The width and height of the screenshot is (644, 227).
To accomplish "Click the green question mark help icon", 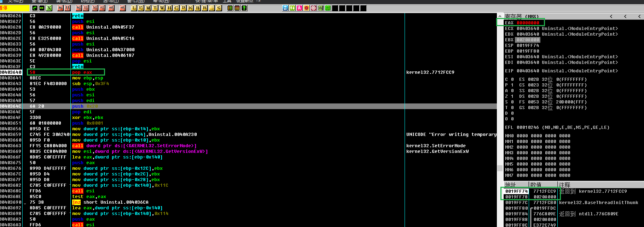I will click(x=244, y=8).
